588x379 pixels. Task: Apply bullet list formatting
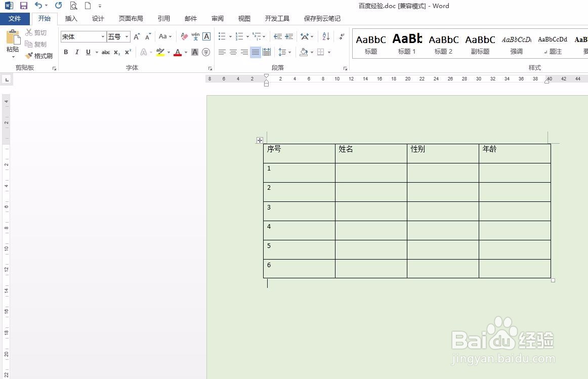tap(222, 36)
